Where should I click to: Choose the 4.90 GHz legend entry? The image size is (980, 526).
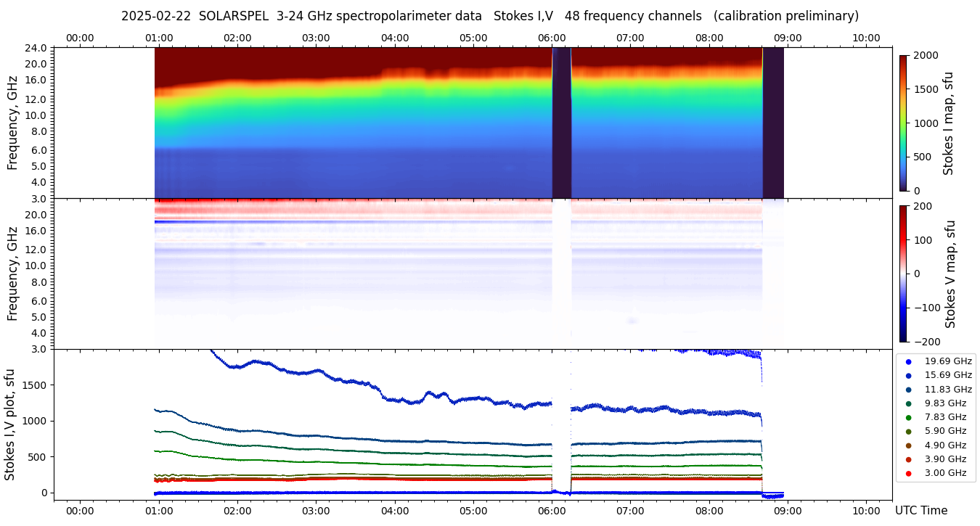coord(945,445)
